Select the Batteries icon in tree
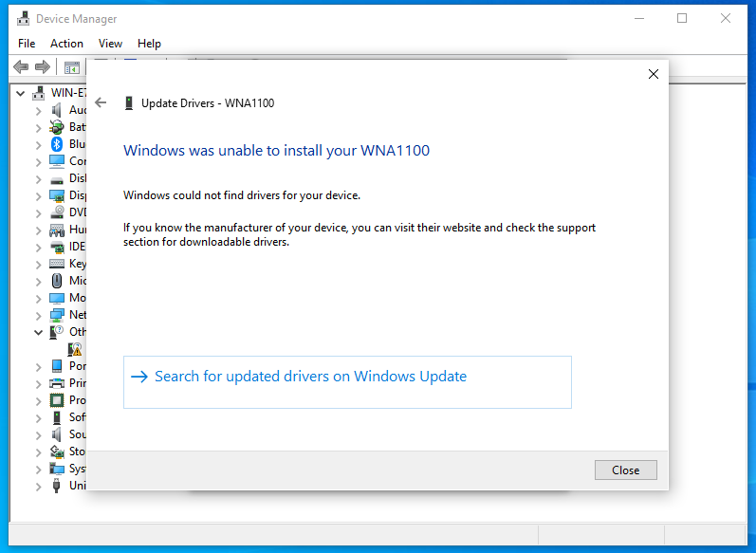The height and width of the screenshot is (553, 756). pyautogui.click(x=57, y=127)
